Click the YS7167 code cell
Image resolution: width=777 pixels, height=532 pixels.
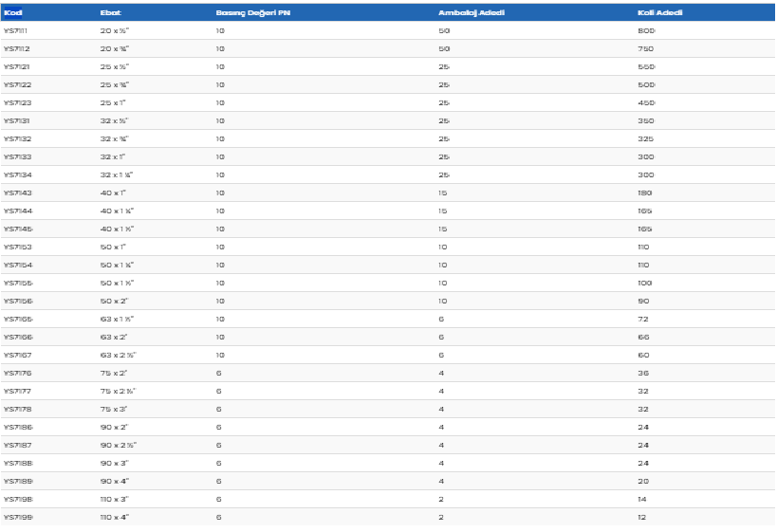click(17, 355)
